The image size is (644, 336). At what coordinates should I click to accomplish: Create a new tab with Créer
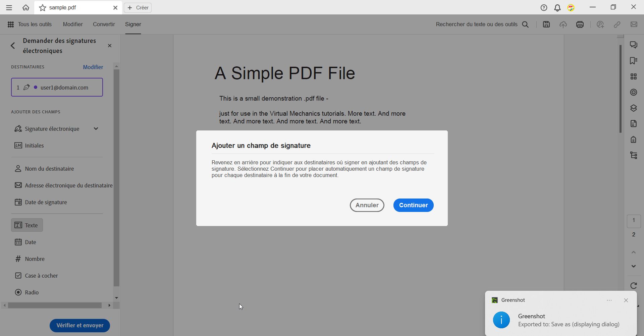pyautogui.click(x=138, y=8)
